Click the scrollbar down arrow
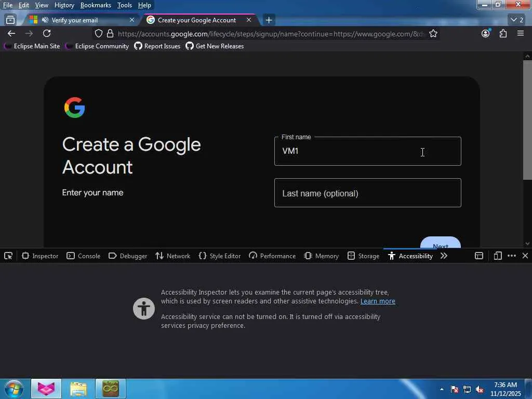 tap(527, 244)
